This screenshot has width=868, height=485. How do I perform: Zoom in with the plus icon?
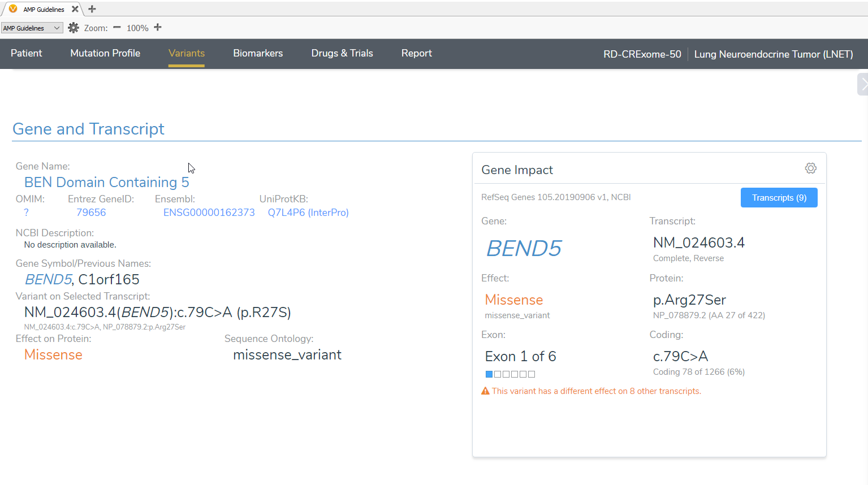(158, 28)
